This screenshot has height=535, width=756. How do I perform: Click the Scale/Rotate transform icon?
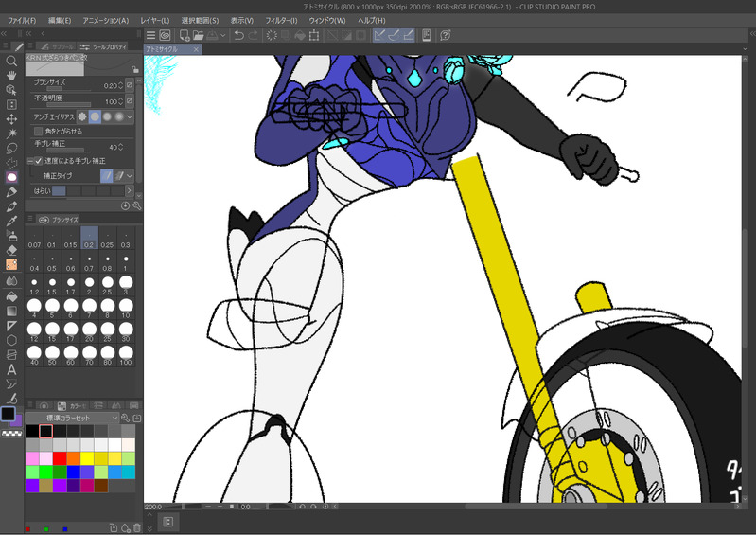click(314, 35)
